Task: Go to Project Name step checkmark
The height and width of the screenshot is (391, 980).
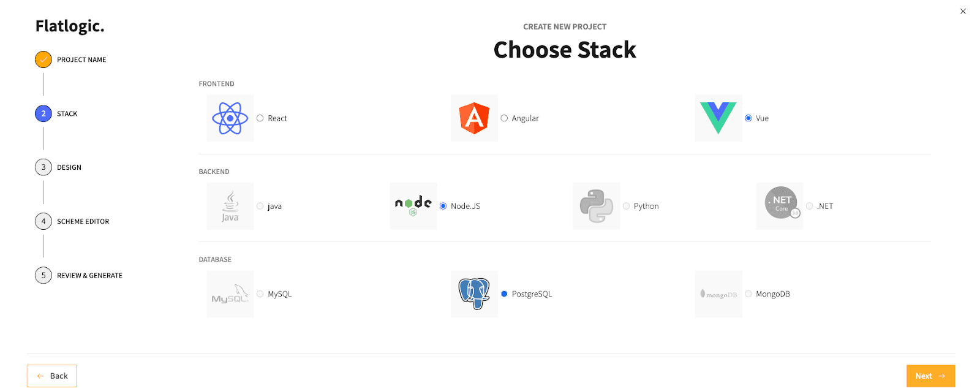Action: pos(43,59)
